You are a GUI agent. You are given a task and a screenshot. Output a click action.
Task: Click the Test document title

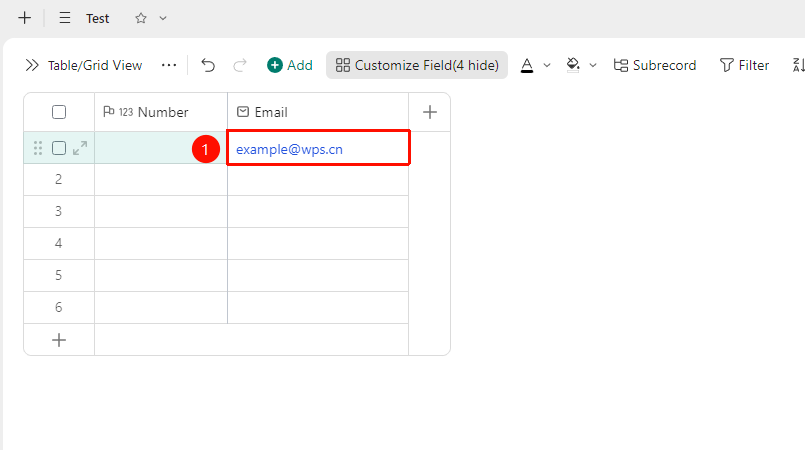click(98, 18)
